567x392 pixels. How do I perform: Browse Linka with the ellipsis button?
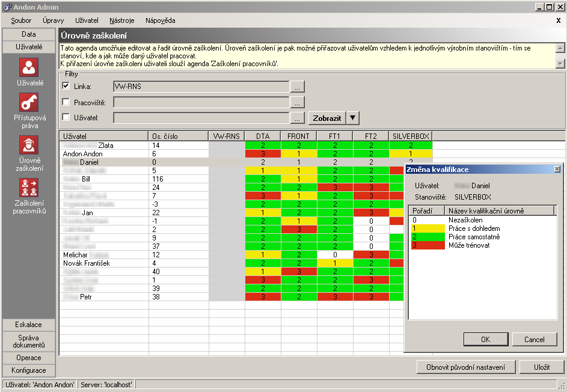tap(297, 87)
